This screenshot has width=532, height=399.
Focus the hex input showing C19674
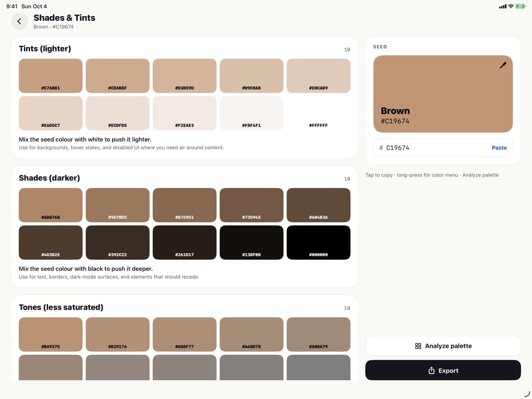tap(443, 148)
